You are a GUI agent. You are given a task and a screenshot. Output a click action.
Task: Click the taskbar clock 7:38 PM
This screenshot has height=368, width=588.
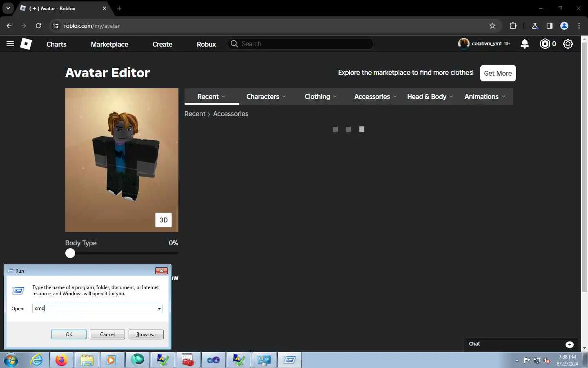pos(568,357)
